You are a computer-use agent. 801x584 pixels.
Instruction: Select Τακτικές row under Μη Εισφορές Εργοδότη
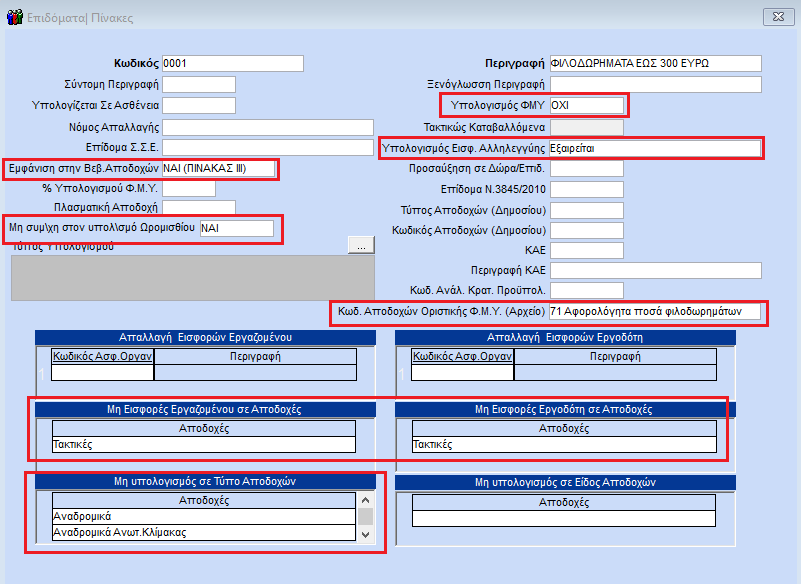564,445
